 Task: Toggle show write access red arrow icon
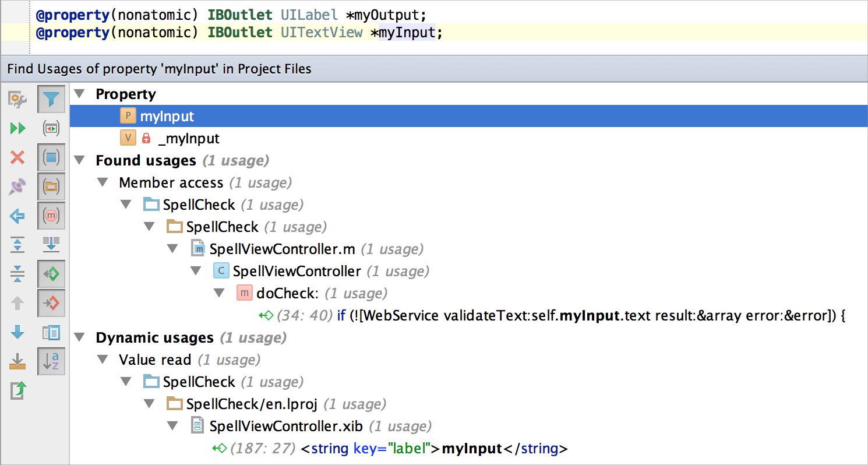pyautogui.click(x=51, y=303)
